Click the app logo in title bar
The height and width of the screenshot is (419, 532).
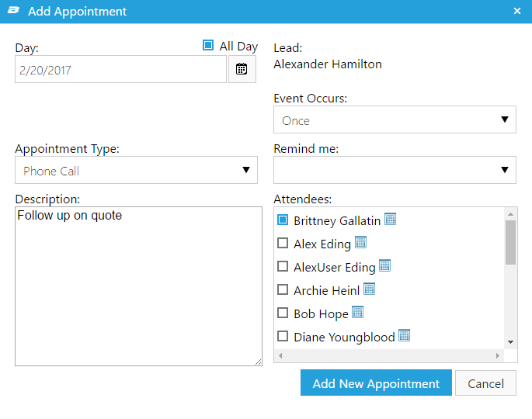click(x=13, y=12)
